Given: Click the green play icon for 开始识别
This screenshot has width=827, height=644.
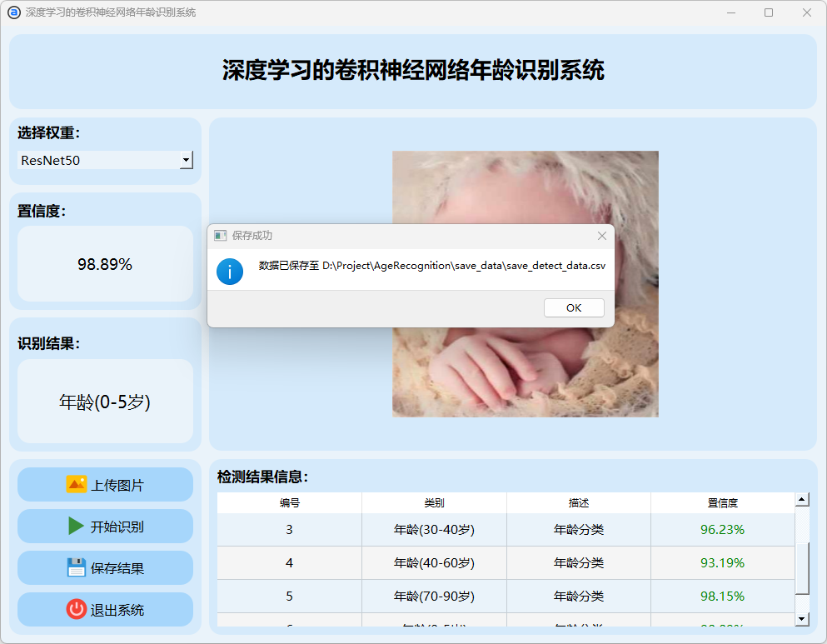Looking at the screenshot, I should (76, 526).
